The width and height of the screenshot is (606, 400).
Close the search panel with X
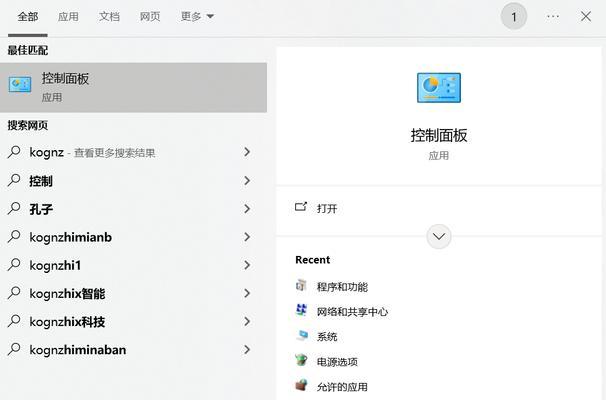[x=586, y=16]
